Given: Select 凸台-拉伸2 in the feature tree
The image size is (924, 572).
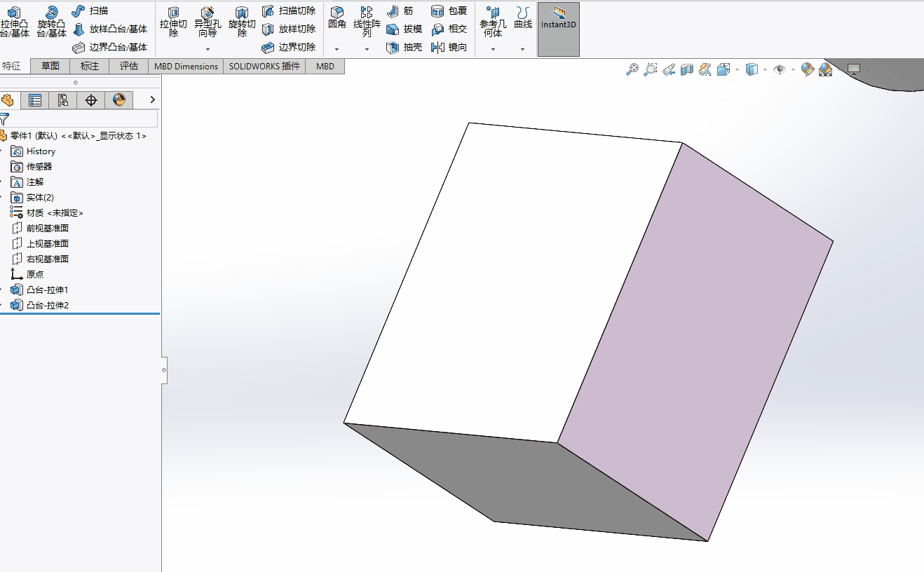Looking at the screenshot, I should tap(39, 305).
